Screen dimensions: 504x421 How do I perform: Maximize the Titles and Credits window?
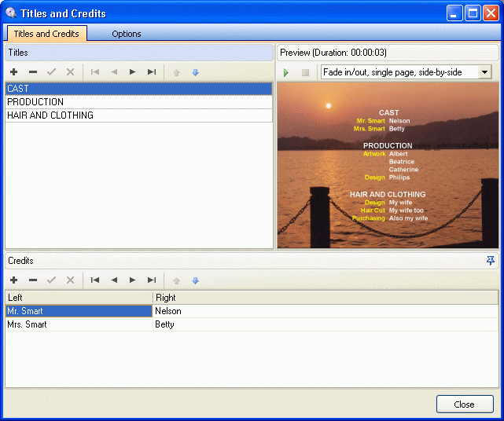[473, 13]
